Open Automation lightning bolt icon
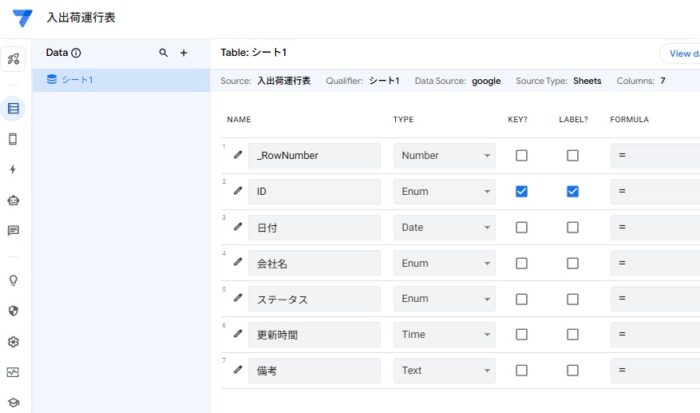Viewport: 700px width, 413px height. tap(13, 170)
